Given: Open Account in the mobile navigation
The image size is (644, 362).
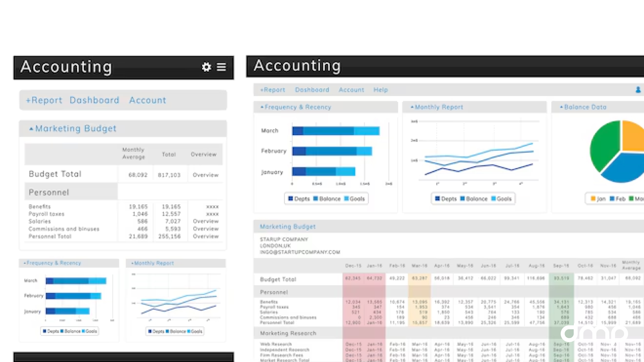Looking at the screenshot, I should pos(148,100).
